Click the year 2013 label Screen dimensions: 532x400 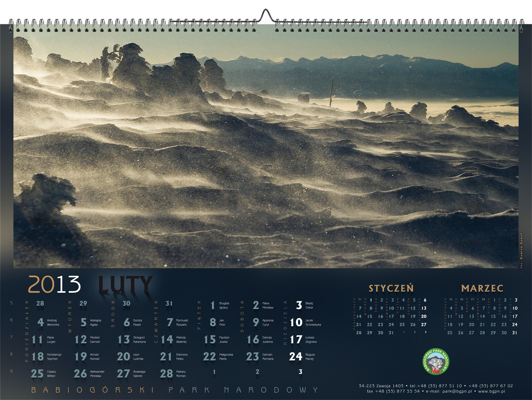tap(54, 284)
